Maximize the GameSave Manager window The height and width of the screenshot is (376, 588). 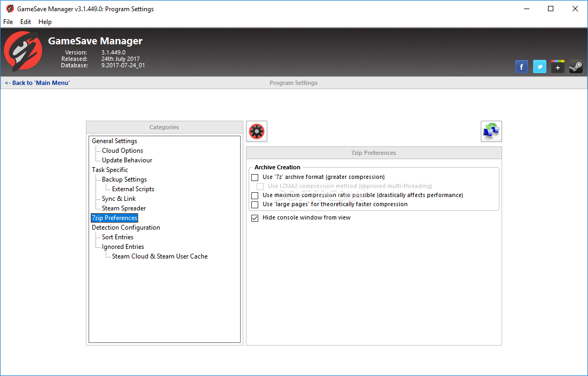coord(551,9)
